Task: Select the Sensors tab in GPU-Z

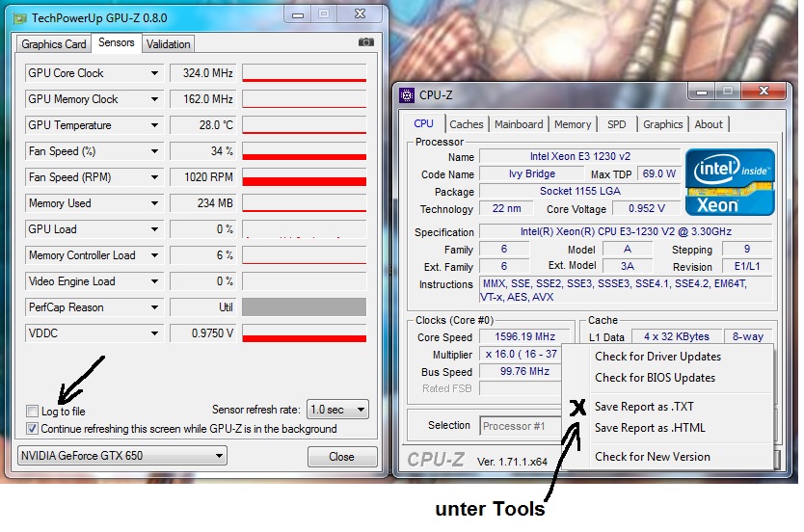Action: [x=117, y=42]
